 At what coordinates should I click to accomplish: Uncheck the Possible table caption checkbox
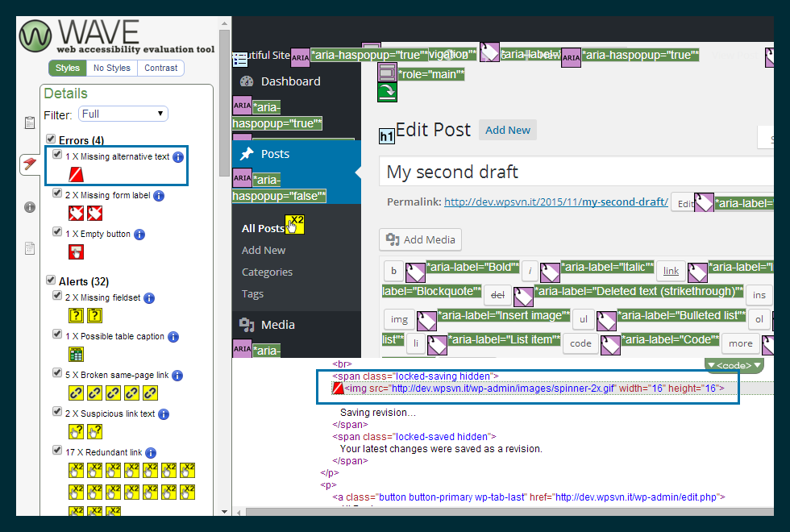(57, 335)
